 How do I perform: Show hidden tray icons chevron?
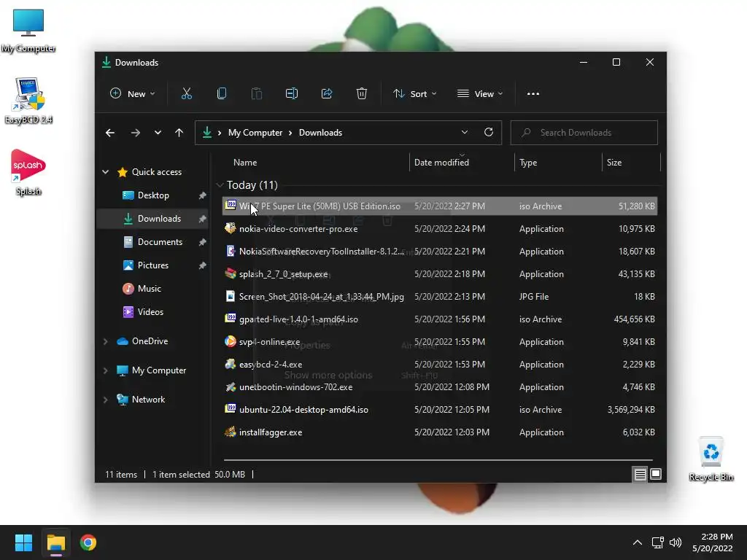pos(637,542)
